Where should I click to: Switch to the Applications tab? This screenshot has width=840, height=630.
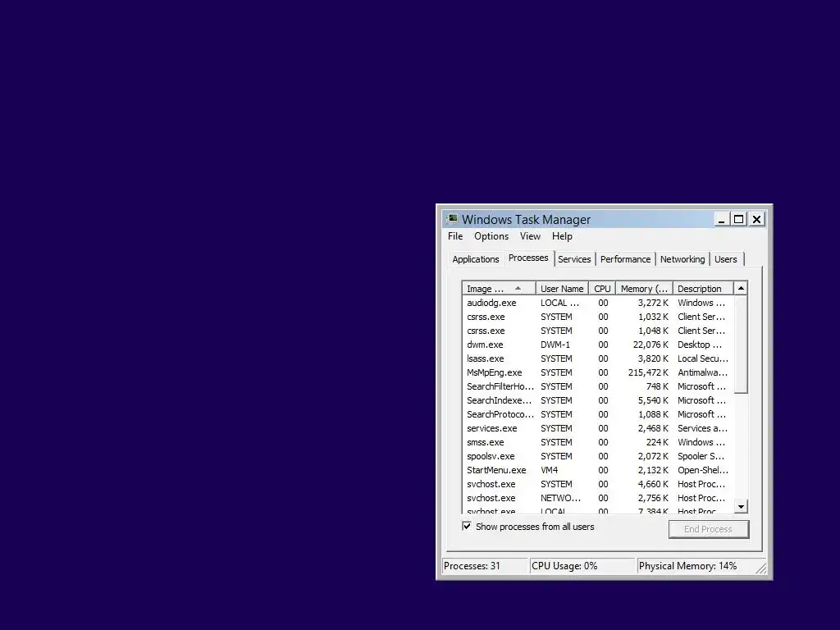476,259
